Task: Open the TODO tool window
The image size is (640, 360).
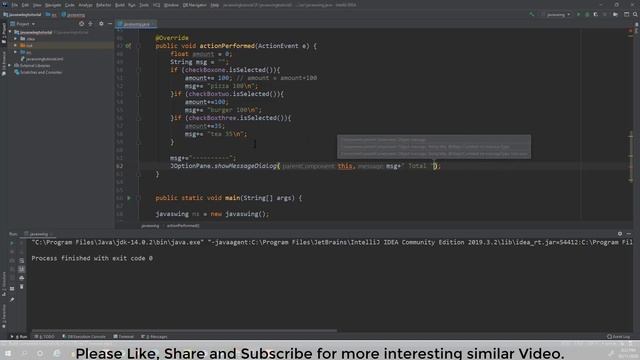Action: [x=44, y=337]
